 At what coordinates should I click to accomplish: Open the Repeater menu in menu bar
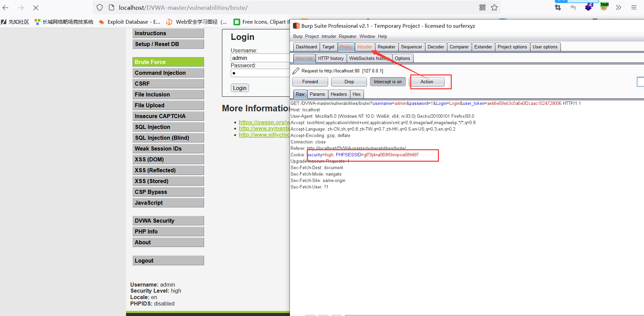[348, 37]
